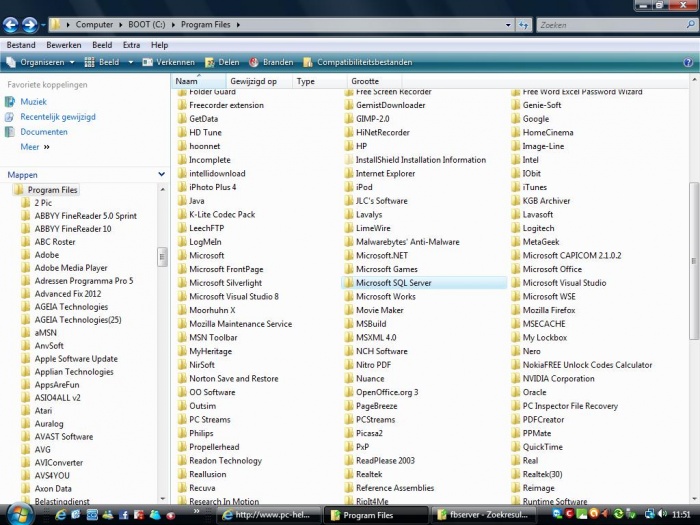Select ABBYY FineReader 10 in folder tree
This screenshot has width=700, height=525.
(73, 229)
